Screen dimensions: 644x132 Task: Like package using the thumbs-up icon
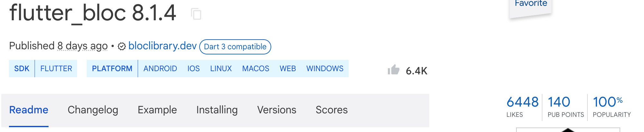[393, 70]
